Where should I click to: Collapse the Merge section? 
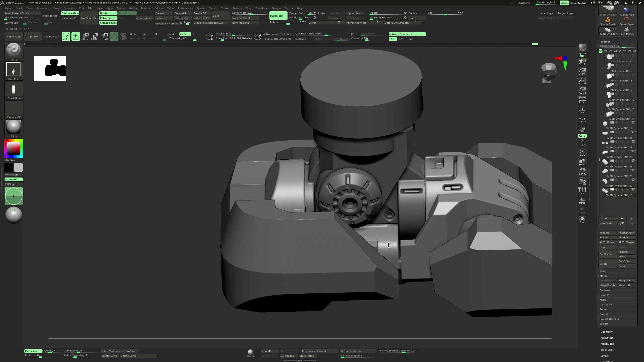tap(603, 276)
